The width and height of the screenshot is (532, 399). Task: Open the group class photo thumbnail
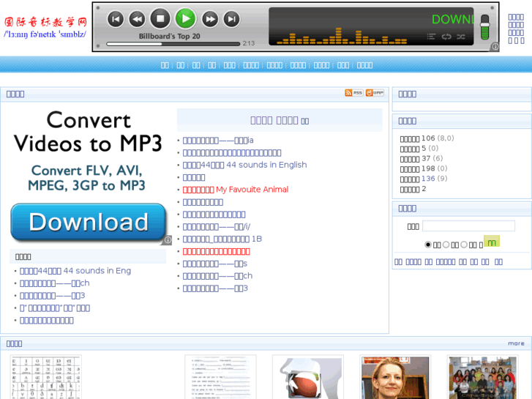click(483, 377)
